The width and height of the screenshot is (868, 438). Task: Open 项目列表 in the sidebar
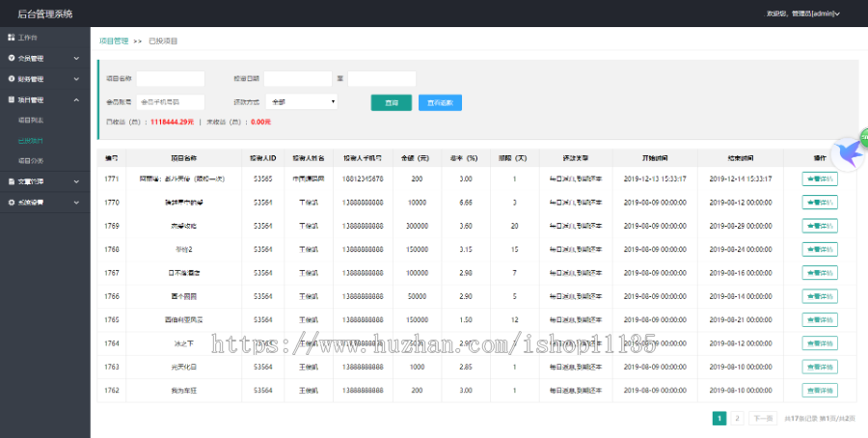pyautogui.click(x=31, y=121)
